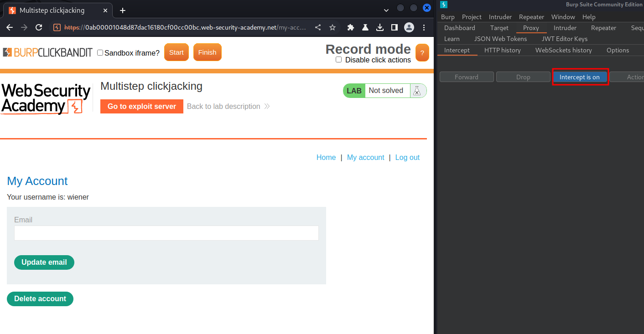The height and width of the screenshot is (334, 644).
Task: Open the extensions puzzle icon
Action: tap(351, 27)
